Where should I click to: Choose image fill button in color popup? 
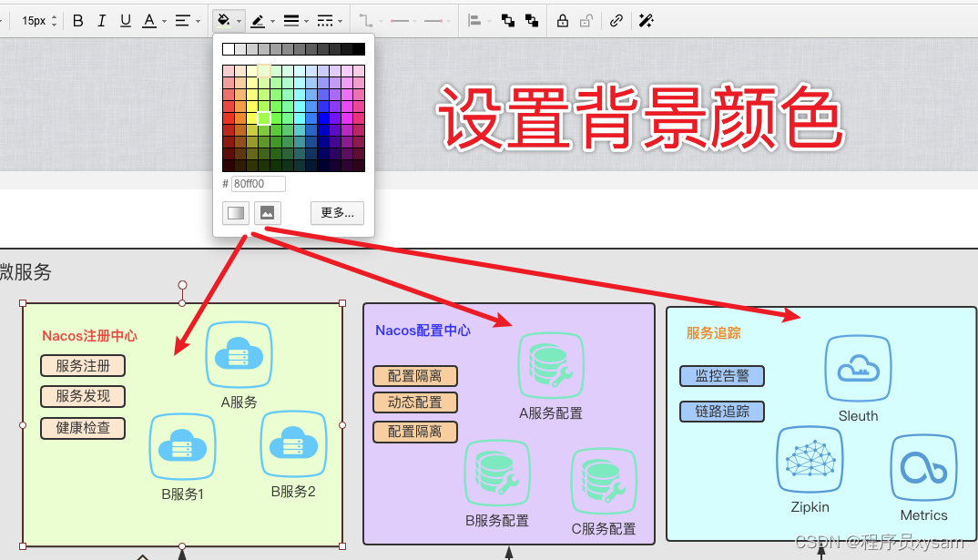coord(267,213)
